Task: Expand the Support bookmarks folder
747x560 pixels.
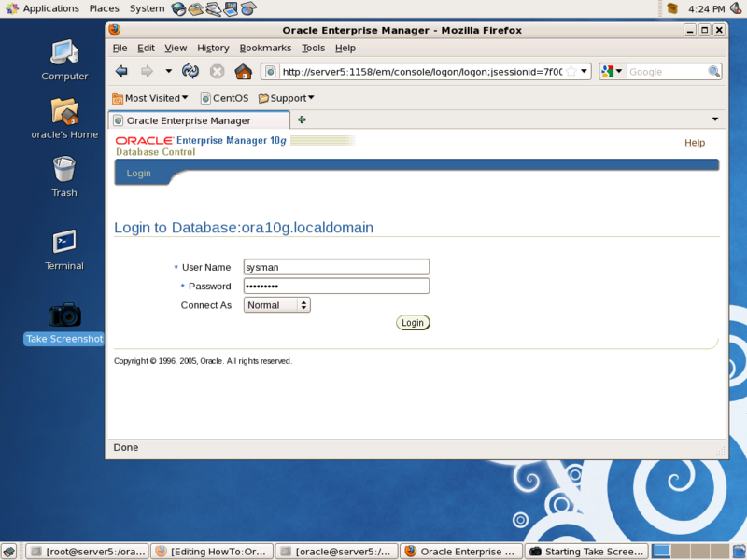Action: click(287, 98)
